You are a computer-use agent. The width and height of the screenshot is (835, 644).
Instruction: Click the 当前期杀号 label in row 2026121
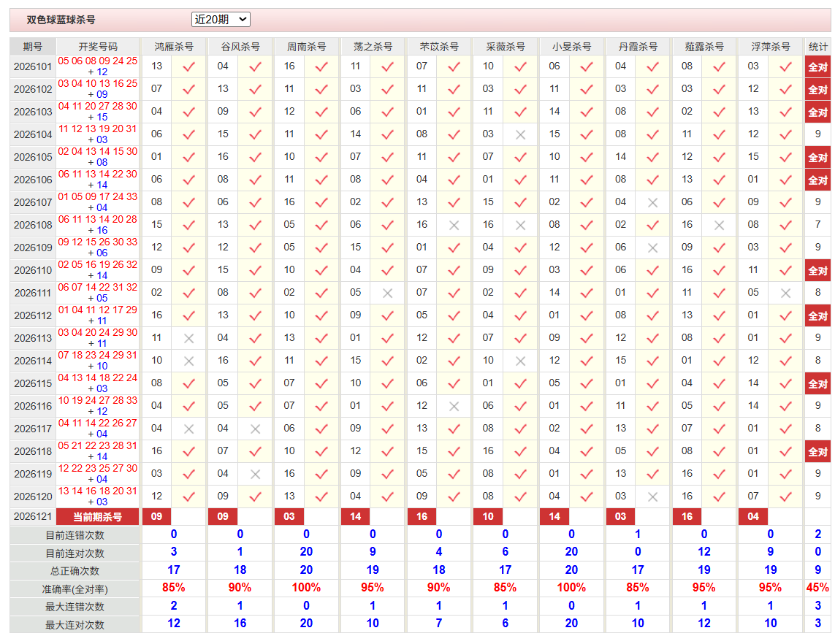point(98,517)
